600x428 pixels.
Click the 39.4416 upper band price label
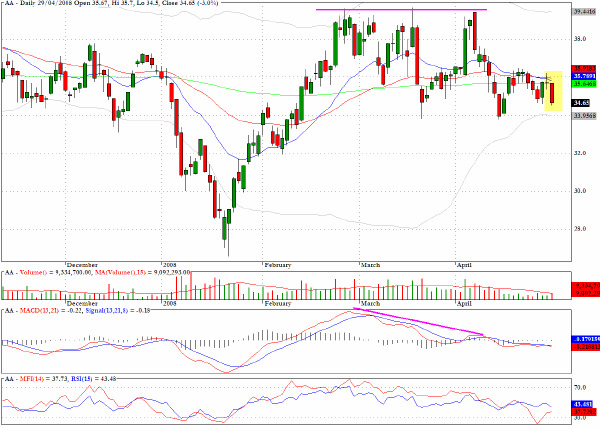click(x=584, y=12)
